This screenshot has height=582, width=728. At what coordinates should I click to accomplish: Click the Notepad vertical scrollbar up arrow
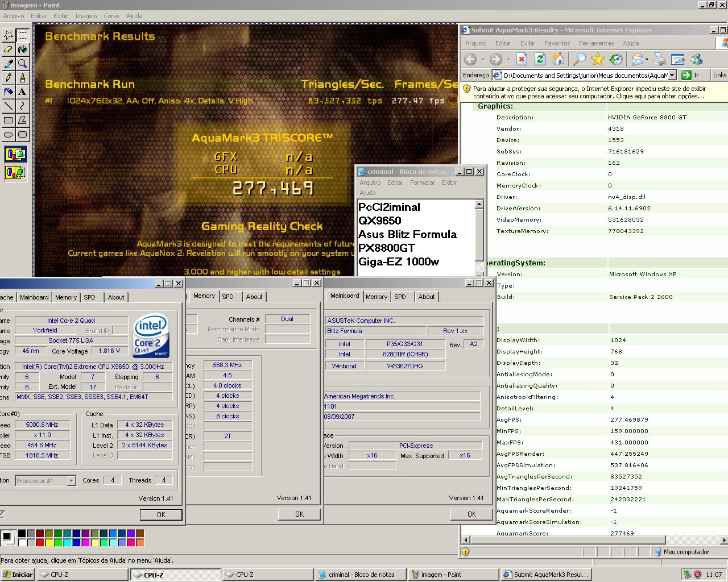point(479,204)
